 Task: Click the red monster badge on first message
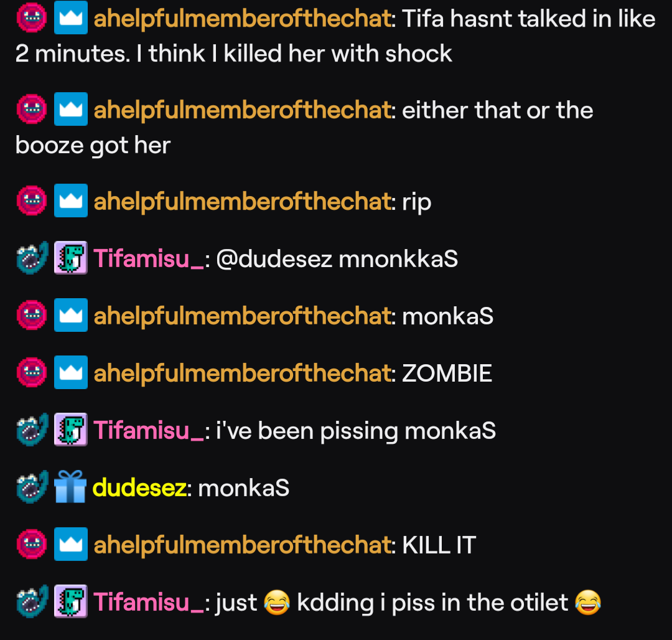point(32,17)
